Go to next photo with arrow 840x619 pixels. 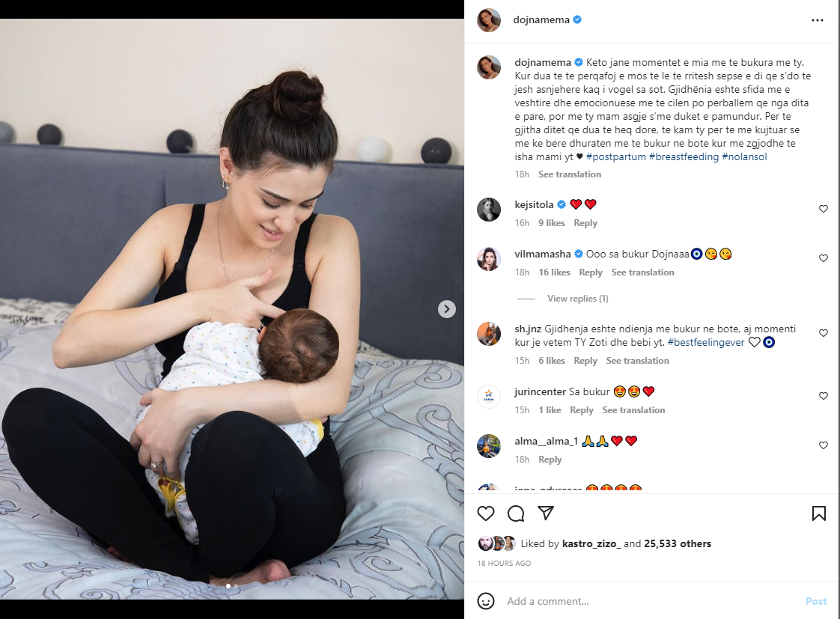point(447,309)
